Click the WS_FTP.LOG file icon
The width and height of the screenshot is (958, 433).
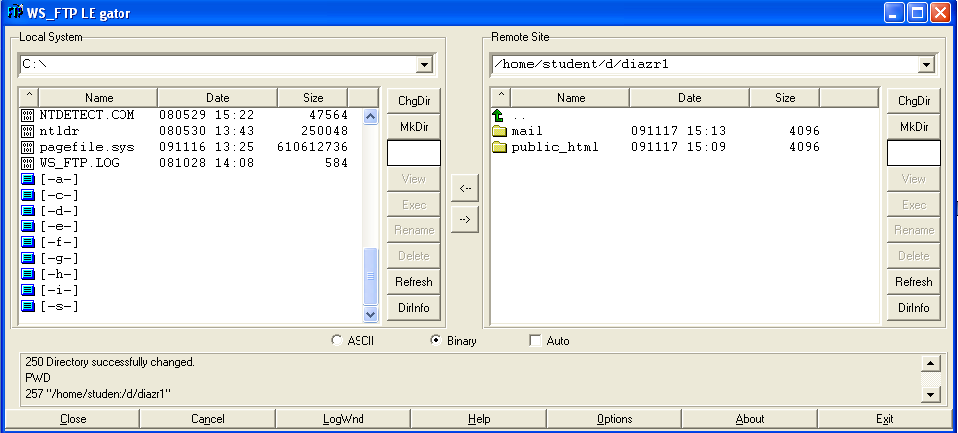tap(27, 163)
